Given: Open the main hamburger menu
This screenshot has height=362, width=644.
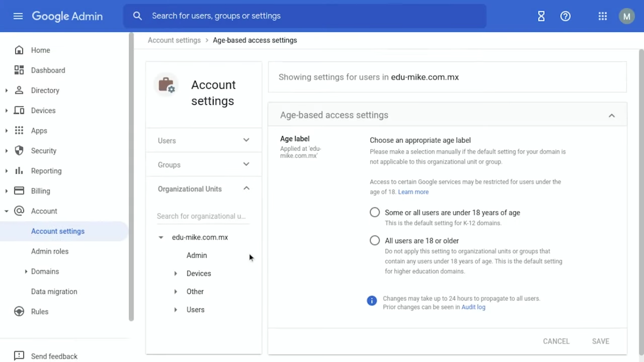Looking at the screenshot, I should pyautogui.click(x=18, y=16).
